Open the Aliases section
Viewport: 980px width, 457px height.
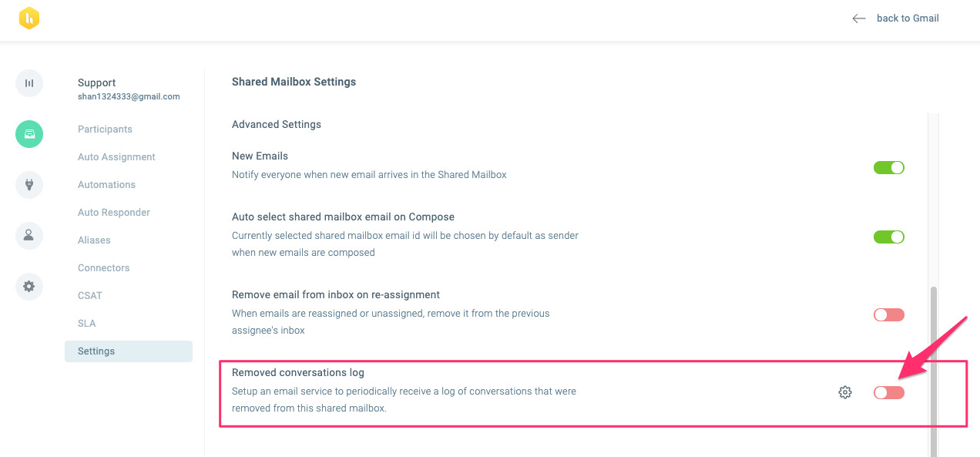tap(94, 240)
